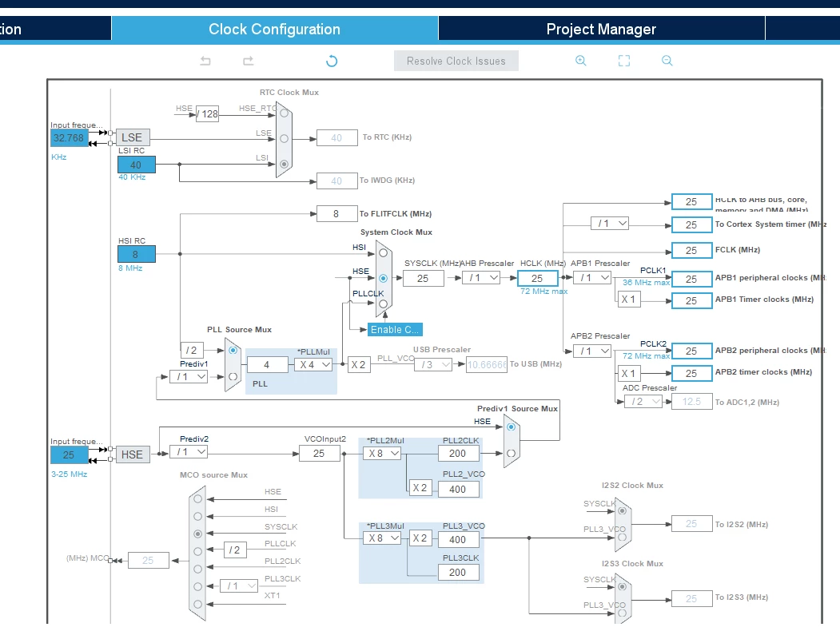The image size is (840, 631).
Task: Open the ADC Prescaler /2 dropdown
Action: (643, 402)
